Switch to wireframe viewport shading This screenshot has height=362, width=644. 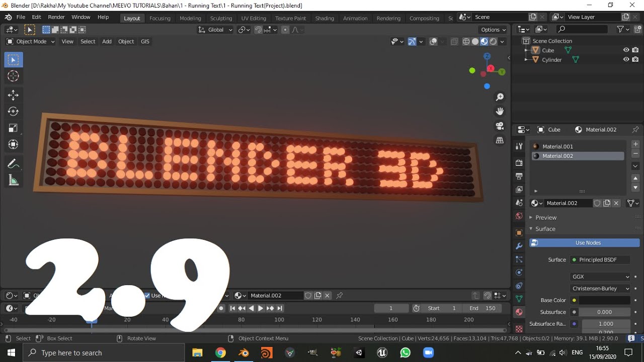tap(466, 42)
